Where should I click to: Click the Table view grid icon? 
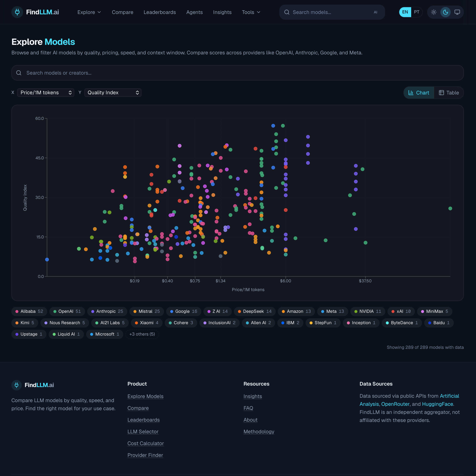(x=441, y=93)
